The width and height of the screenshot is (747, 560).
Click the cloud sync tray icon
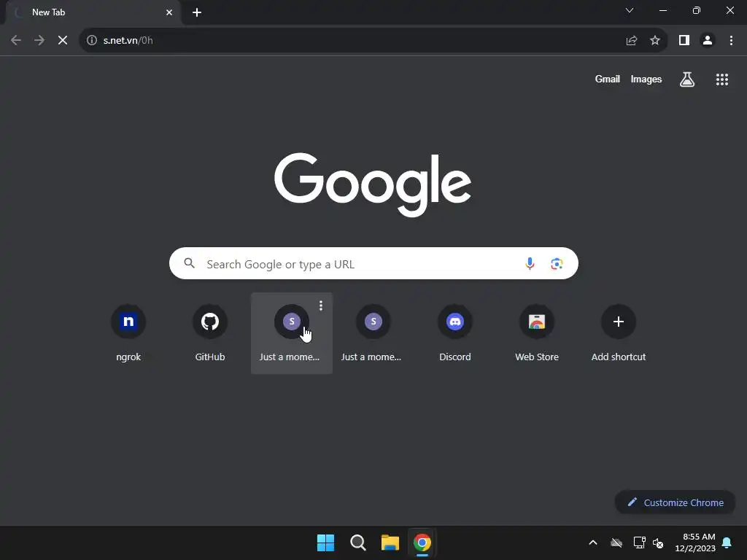tap(616, 542)
